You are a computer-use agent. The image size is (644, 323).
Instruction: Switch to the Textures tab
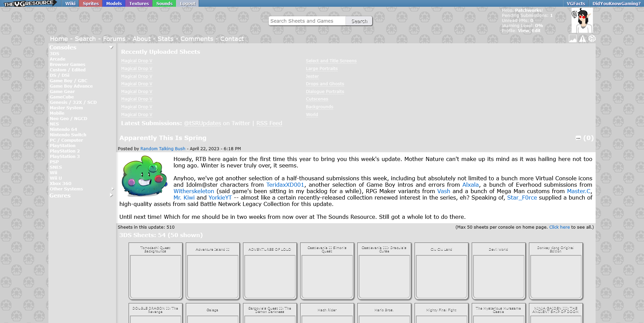139,3
